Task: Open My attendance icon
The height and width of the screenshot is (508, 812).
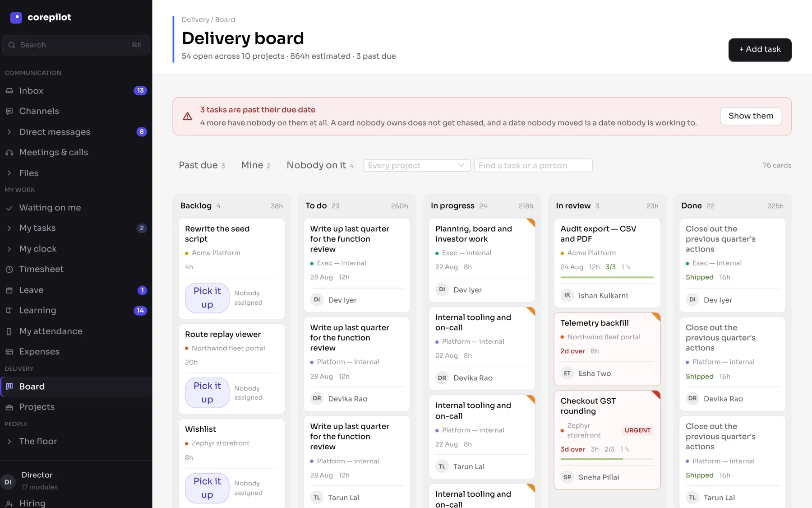Action: point(9,331)
